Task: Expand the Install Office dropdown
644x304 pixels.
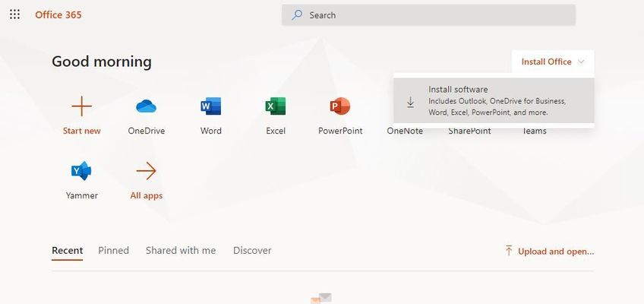Action: (552, 62)
